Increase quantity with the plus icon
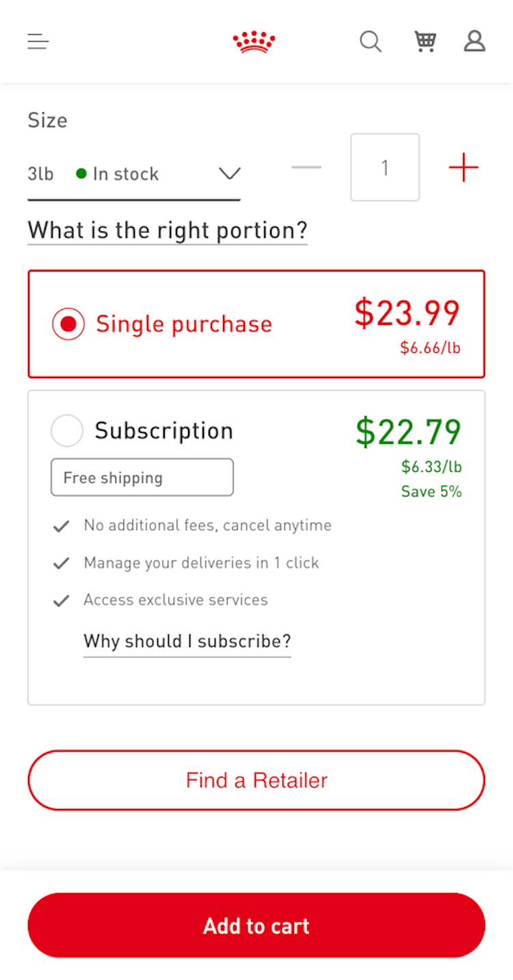The height and width of the screenshot is (980, 513). click(463, 168)
